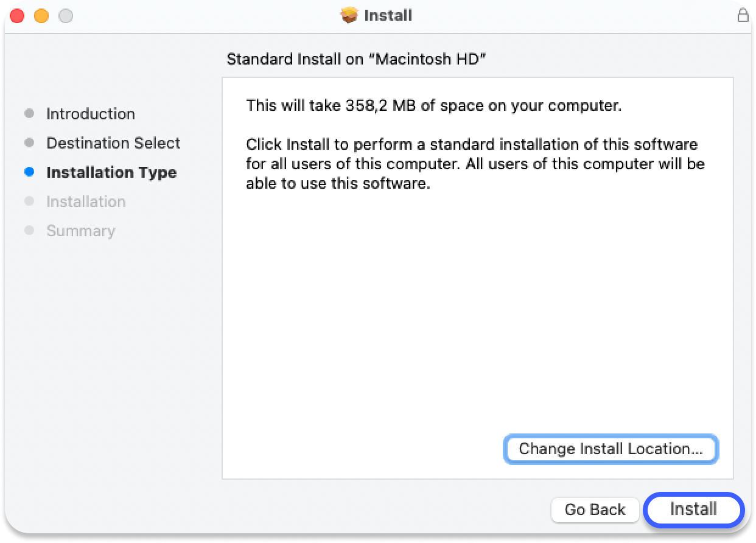756x543 pixels.
Task: Click the gray disabled zoom button
Action: 65,16
